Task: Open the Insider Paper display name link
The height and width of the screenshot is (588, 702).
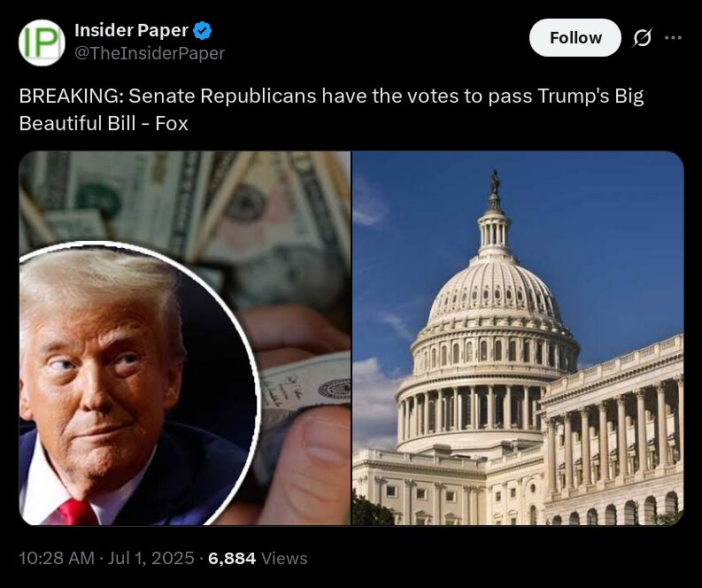Action: (131, 30)
